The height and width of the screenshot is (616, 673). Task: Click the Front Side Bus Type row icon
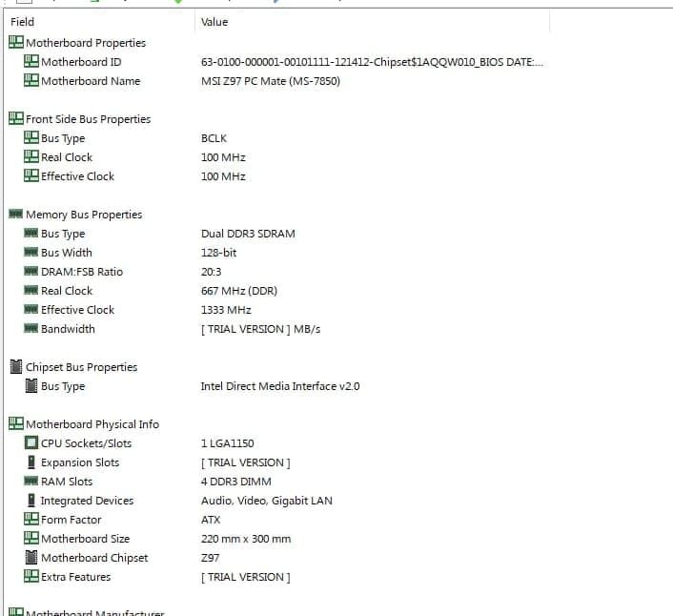(x=31, y=137)
